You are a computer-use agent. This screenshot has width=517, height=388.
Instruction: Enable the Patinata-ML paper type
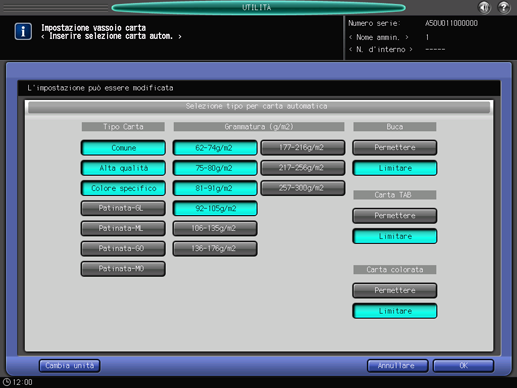123,228
